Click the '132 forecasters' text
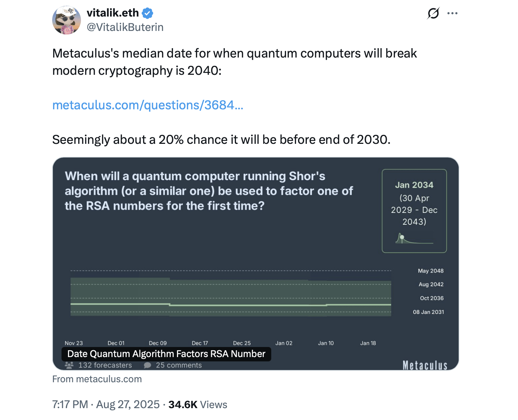 pyautogui.click(x=105, y=365)
